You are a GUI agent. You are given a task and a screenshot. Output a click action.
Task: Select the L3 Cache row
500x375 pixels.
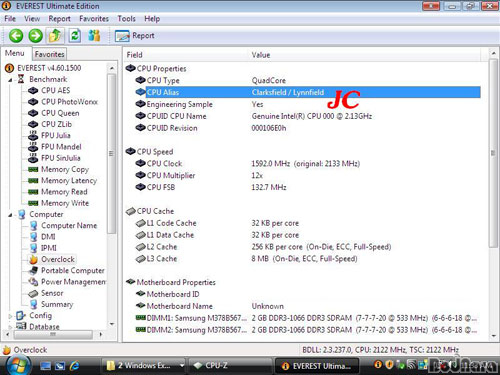pyautogui.click(x=303, y=259)
